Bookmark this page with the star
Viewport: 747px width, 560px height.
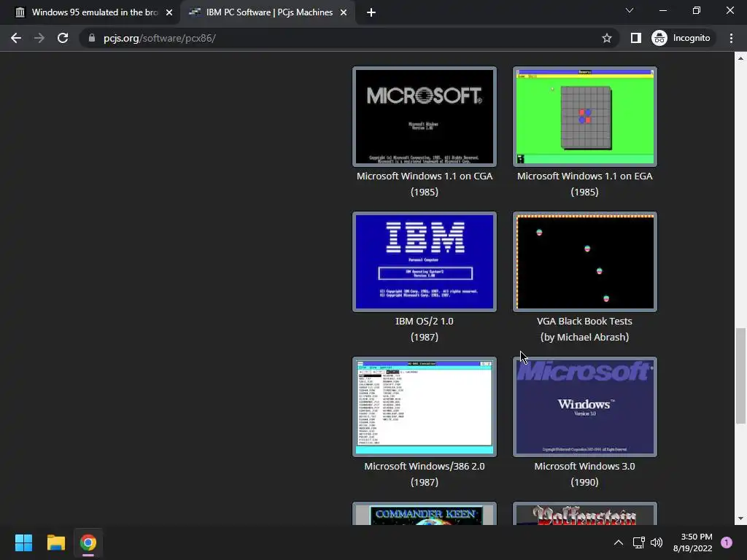pyautogui.click(x=606, y=38)
